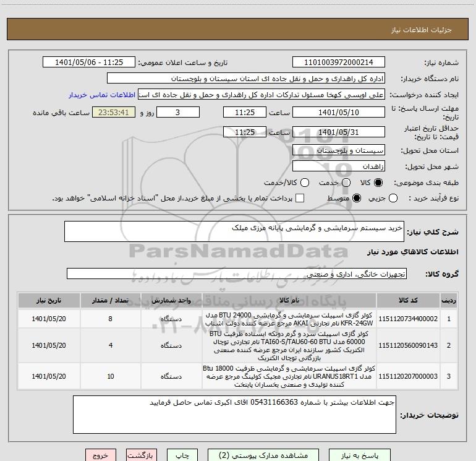Viewport: 476px width, 461px height.
Task: Click the response deadline hour field 11:25
Action: [x=245, y=112]
